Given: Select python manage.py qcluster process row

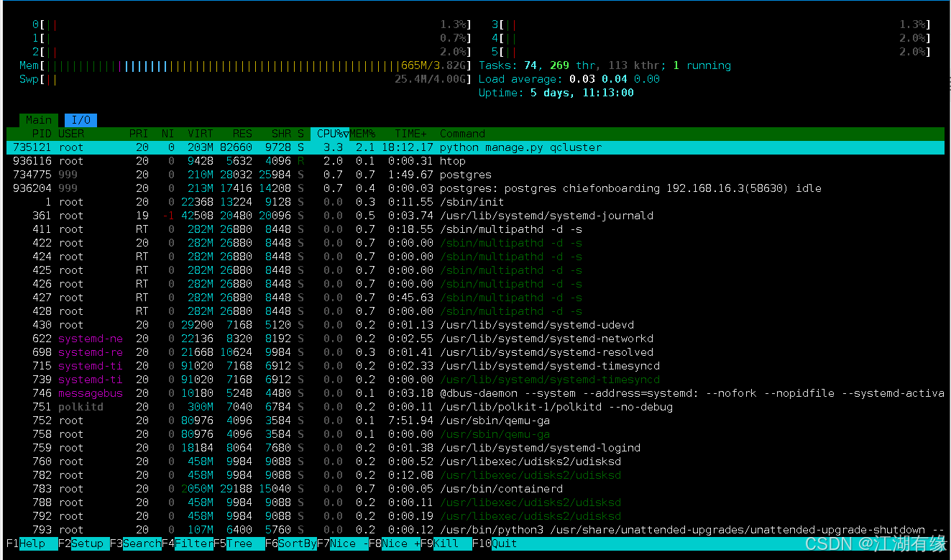Looking at the screenshot, I should (x=475, y=147).
